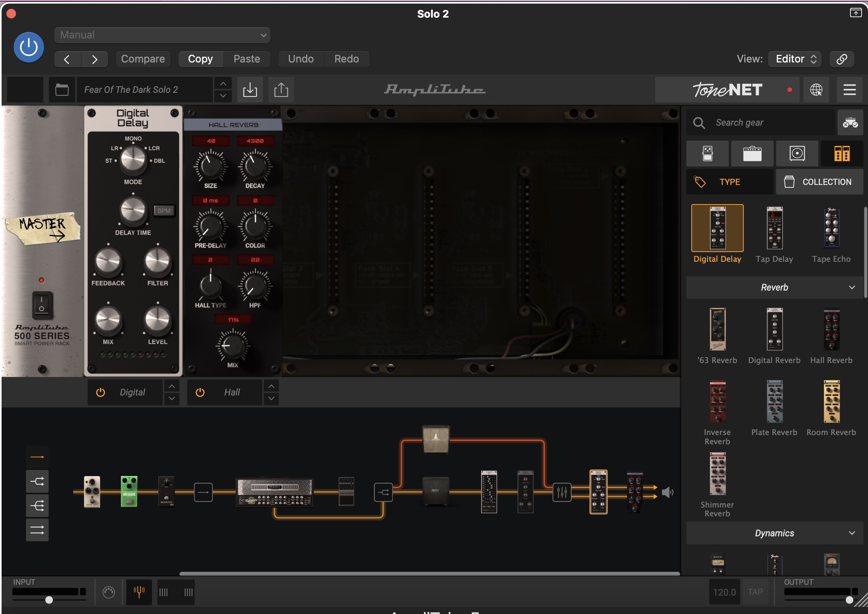The width and height of the screenshot is (868, 614).
Task: Open the Manual preset dropdown
Action: (x=162, y=35)
